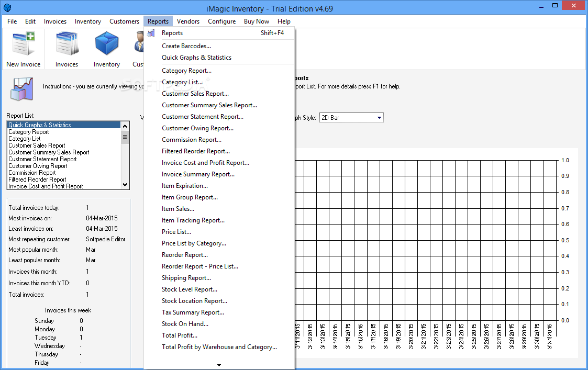Select Stock Level Report... menu entry
Screen dimensions: 588x370
pos(219,290)
